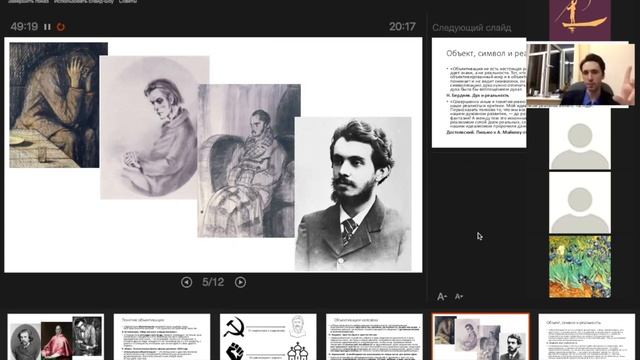Image resolution: width=640 pixels, height=360 pixels.
Task: Open the sixth slide thumbnail 'Объект, символ и реальность'
Action: pos(587,337)
